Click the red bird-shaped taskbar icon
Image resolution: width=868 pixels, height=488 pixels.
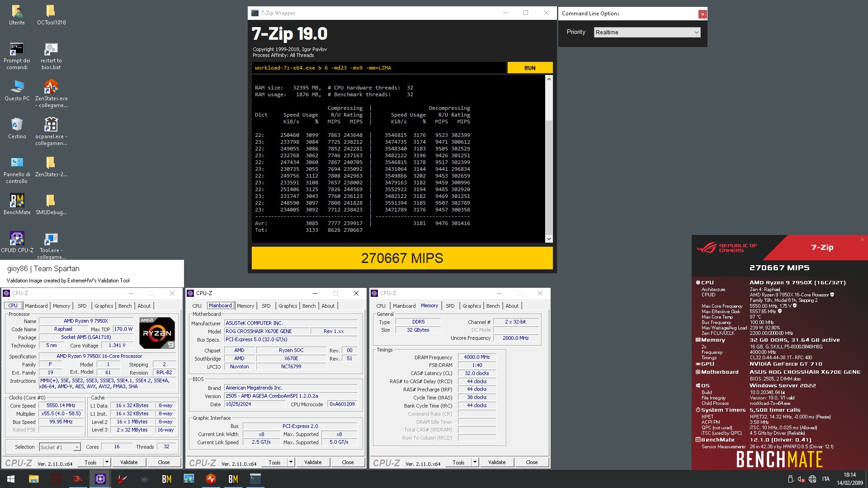point(122,479)
